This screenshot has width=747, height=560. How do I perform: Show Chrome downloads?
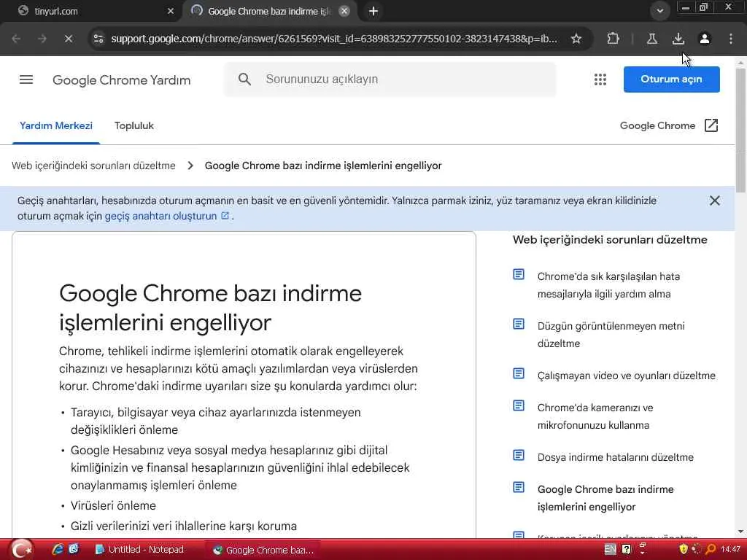[678, 39]
